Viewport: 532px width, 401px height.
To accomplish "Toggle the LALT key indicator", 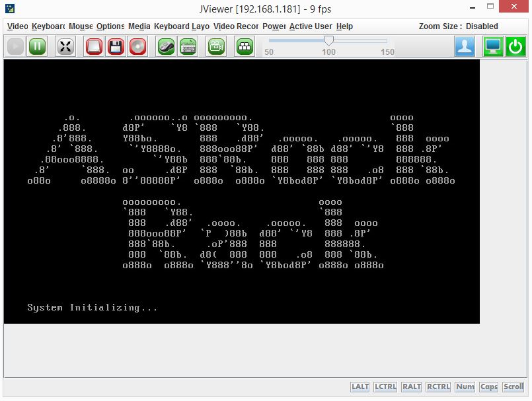I will click(x=360, y=387).
